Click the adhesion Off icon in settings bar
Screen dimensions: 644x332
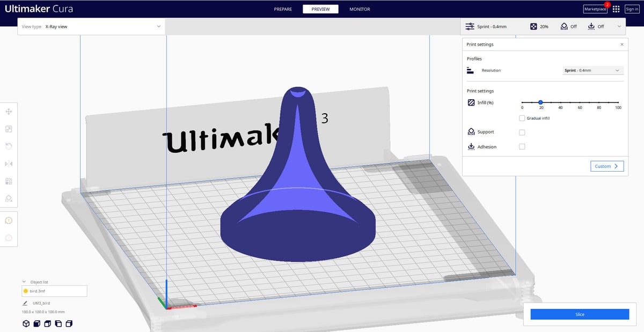(x=591, y=26)
